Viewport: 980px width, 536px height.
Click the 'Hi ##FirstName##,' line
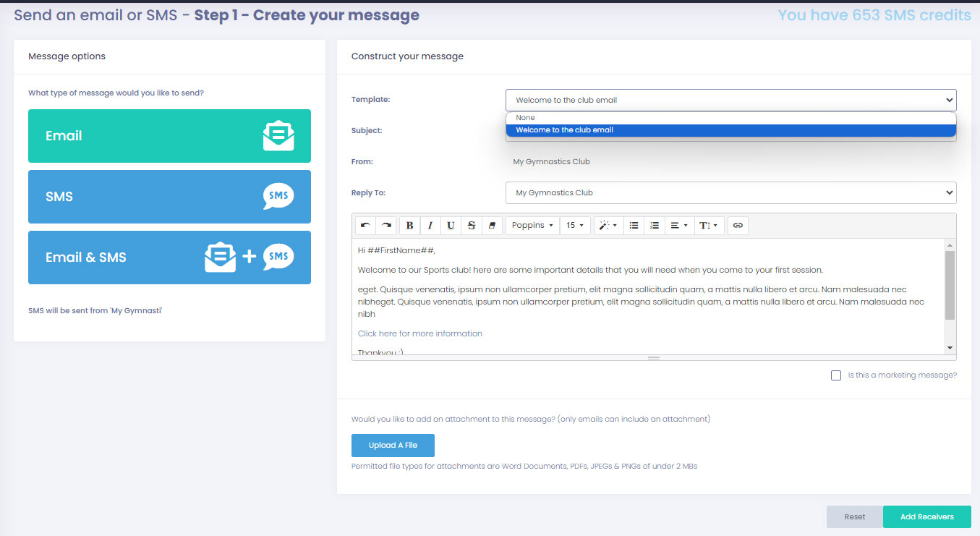coord(396,250)
